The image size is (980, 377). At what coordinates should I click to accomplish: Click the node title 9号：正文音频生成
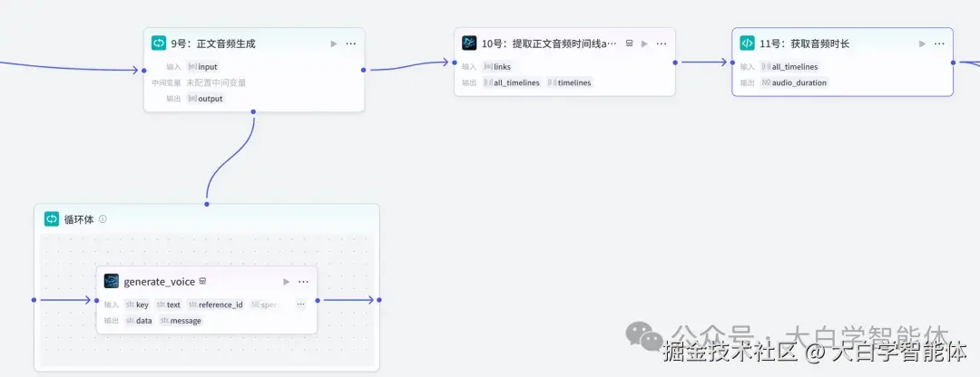click(213, 43)
